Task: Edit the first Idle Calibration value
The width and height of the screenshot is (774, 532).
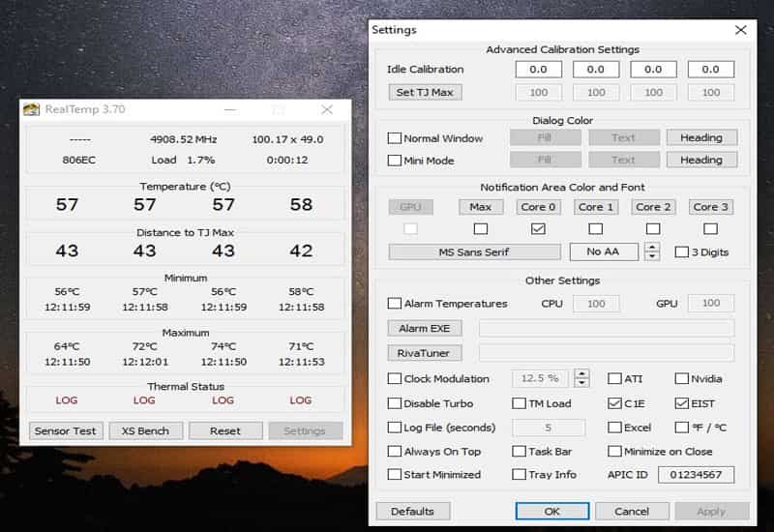Action: [539, 70]
